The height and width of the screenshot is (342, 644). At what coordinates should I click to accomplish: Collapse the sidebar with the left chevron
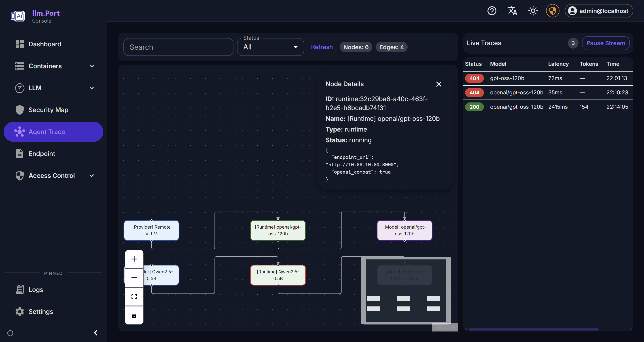coord(95,333)
